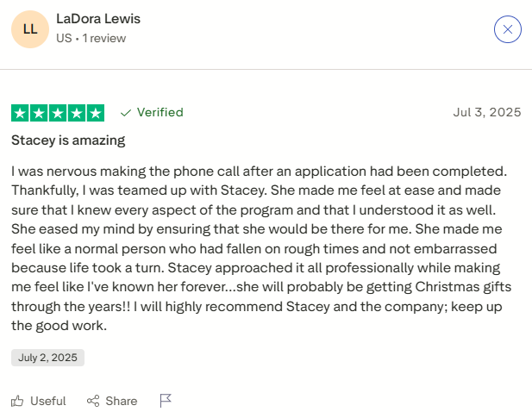Image resolution: width=532 pixels, height=418 pixels.
Task: Click the LL reviewer avatar
Action: click(30, 29)
